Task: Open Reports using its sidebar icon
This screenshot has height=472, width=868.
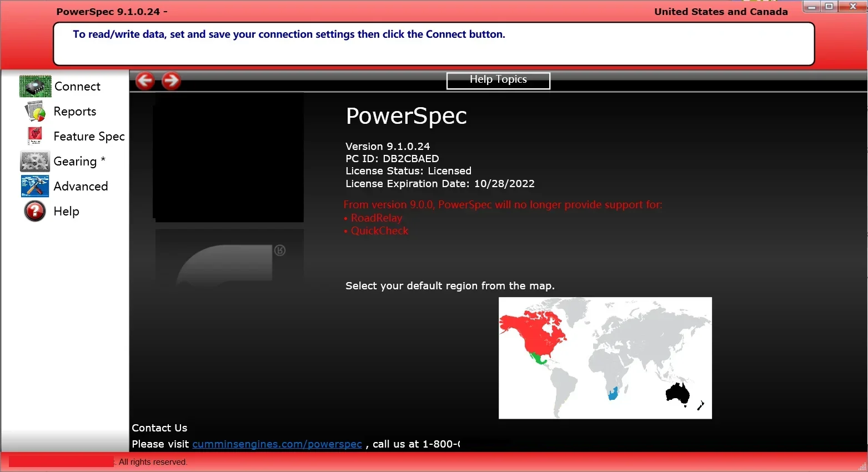Action: click(x=34, y=111)
